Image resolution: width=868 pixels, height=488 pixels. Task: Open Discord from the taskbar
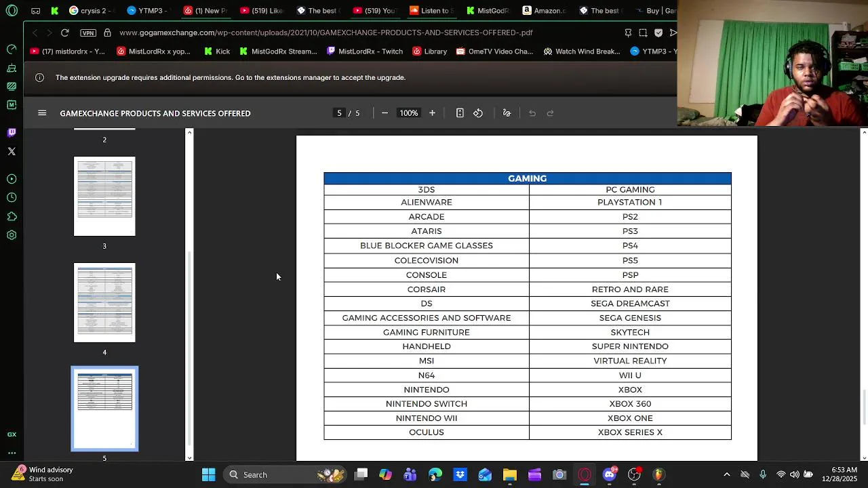click(609, 474)
